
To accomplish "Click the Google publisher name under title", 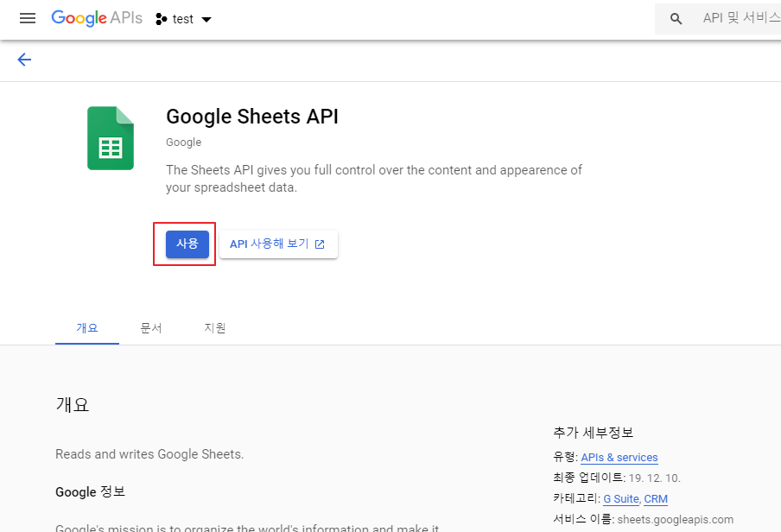I will click(184, 142).
